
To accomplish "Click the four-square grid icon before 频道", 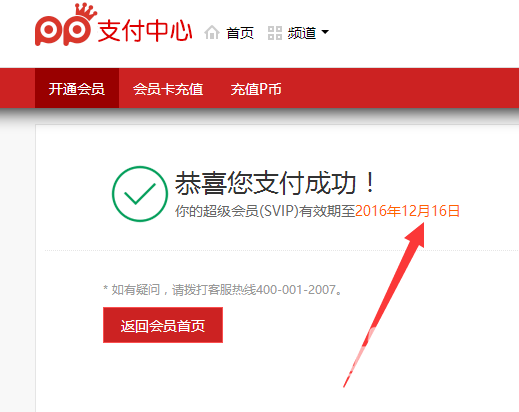I will click(x=275, y=33).
